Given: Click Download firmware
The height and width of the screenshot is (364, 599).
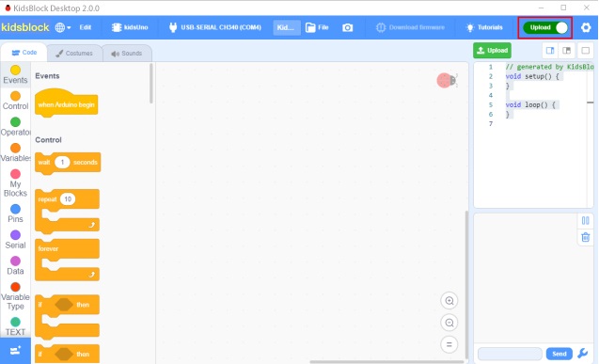Looking at the screenshot, I should tap(410, 27).
